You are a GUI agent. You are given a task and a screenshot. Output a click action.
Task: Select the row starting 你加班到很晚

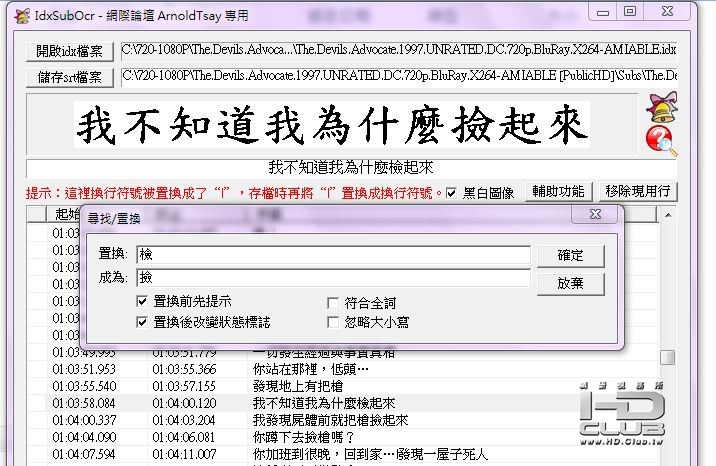point(342,454)
